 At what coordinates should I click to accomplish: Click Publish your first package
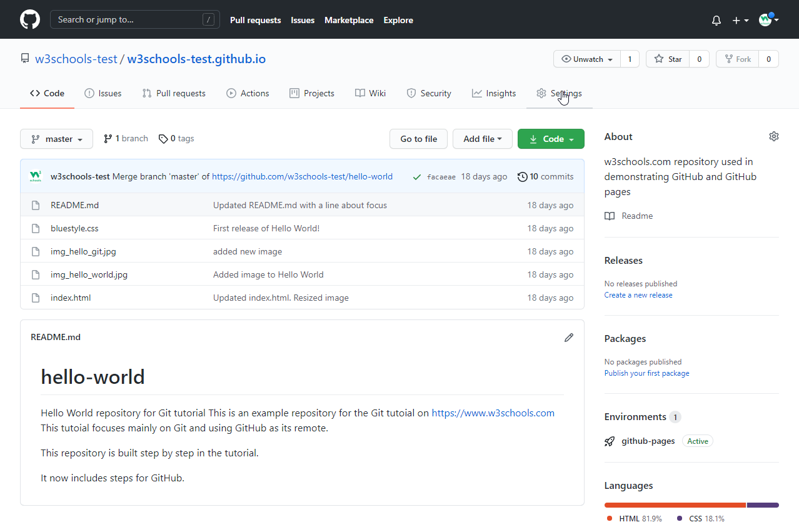pyautogui.click(x=646, y=373)
